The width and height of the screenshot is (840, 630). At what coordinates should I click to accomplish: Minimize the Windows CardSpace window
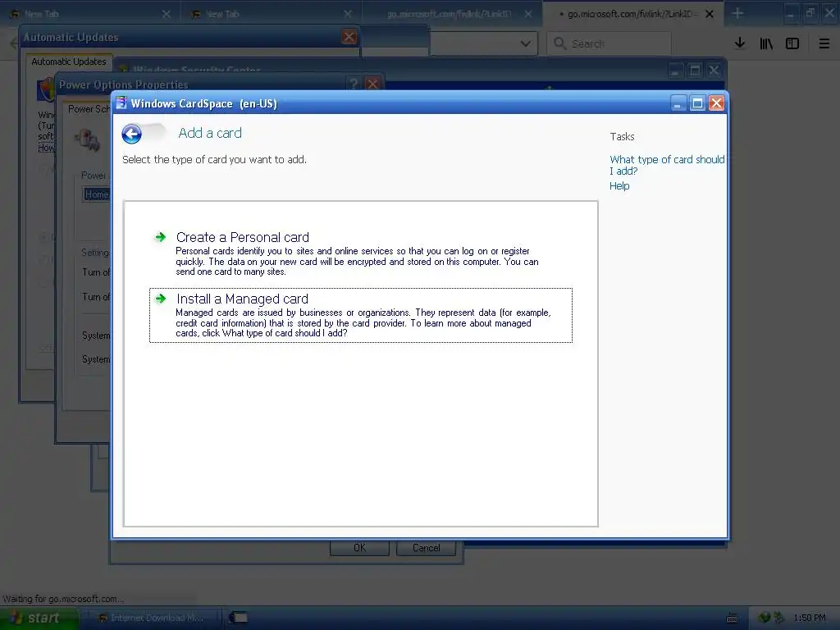(678, 103)
